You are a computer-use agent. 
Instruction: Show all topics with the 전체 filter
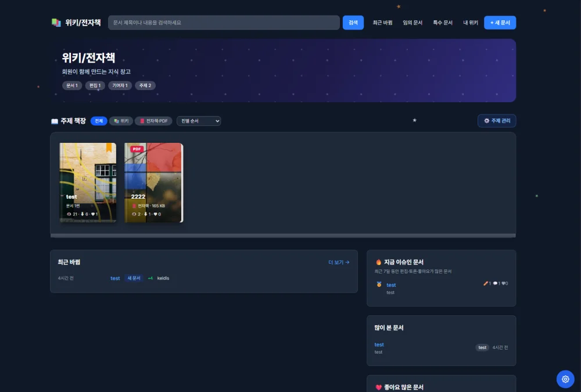pyautogui.click(x=99, y=121)
